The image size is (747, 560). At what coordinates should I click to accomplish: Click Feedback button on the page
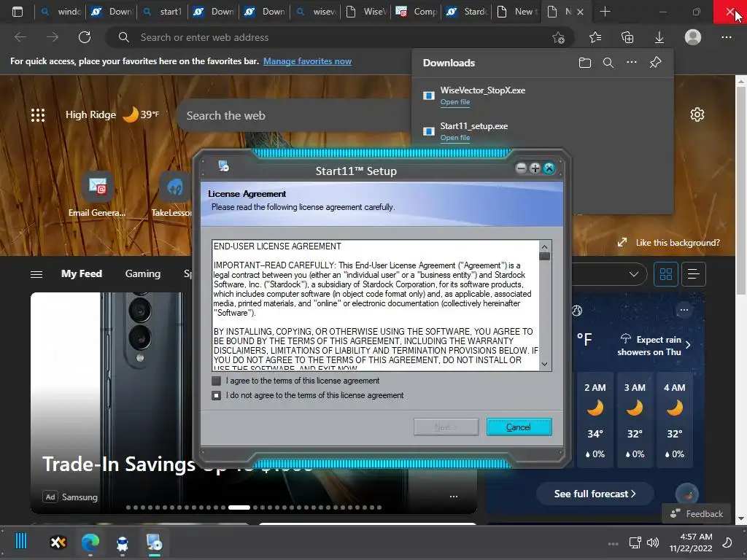pos(697,514)
